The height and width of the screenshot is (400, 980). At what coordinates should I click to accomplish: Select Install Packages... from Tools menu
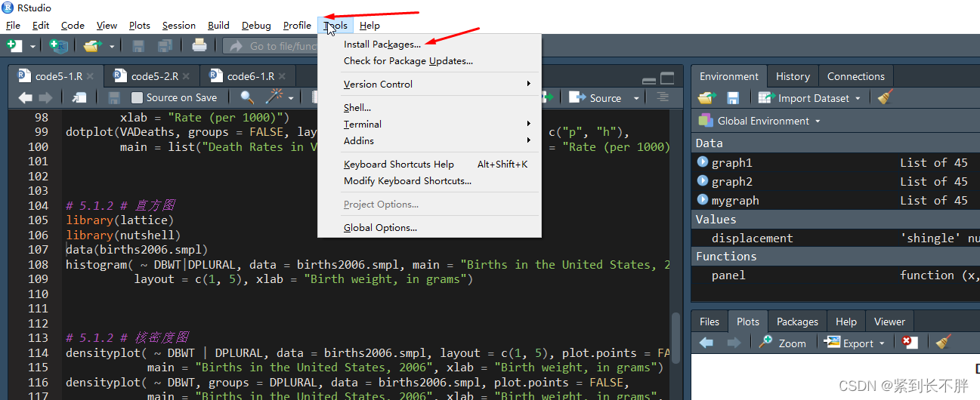[x=429, y=44]
